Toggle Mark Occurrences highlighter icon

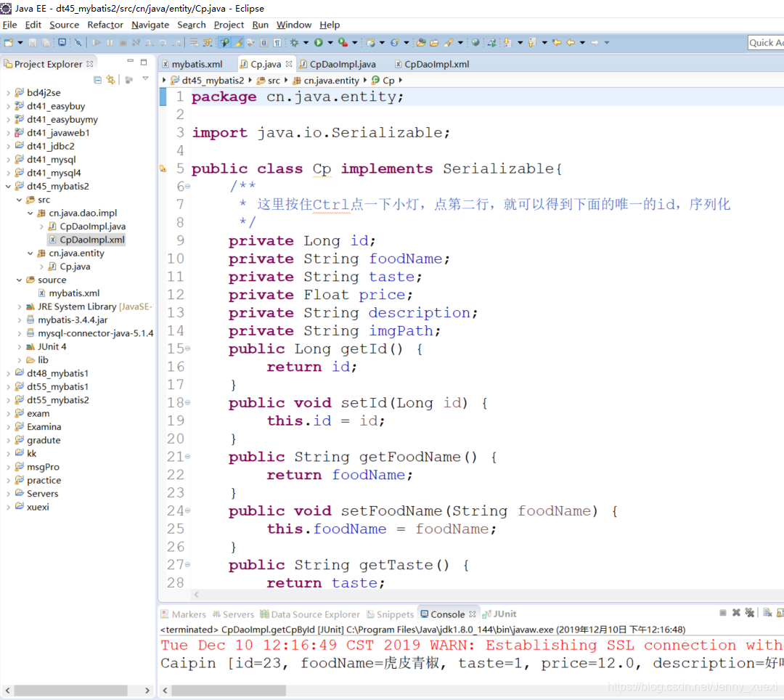(x=237, y=43)
